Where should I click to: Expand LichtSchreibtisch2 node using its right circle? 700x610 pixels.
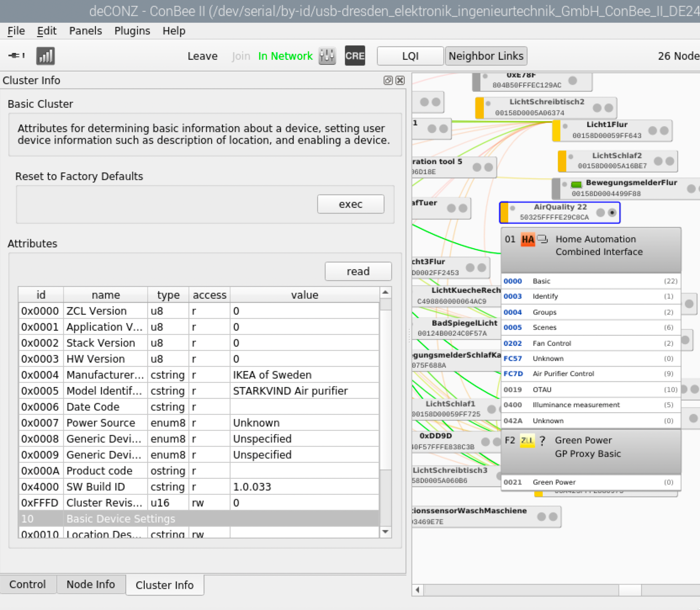608,108
